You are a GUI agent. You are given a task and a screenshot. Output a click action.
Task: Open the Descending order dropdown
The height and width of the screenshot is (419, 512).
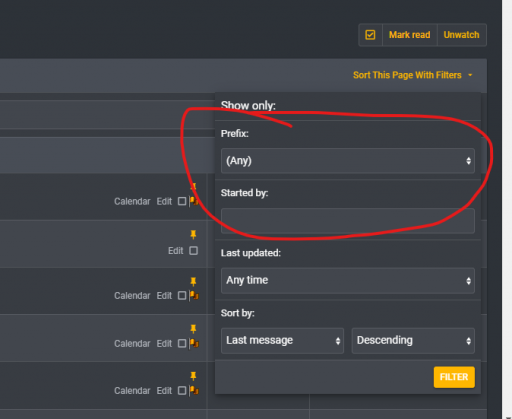413,340
